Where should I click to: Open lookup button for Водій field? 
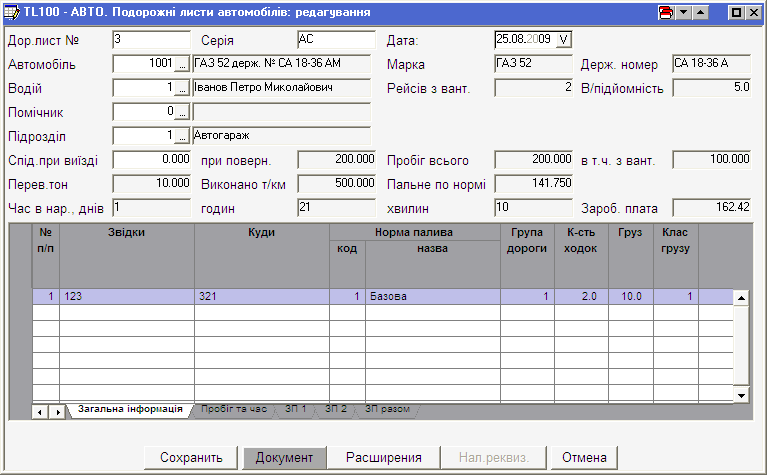point(182,88)
